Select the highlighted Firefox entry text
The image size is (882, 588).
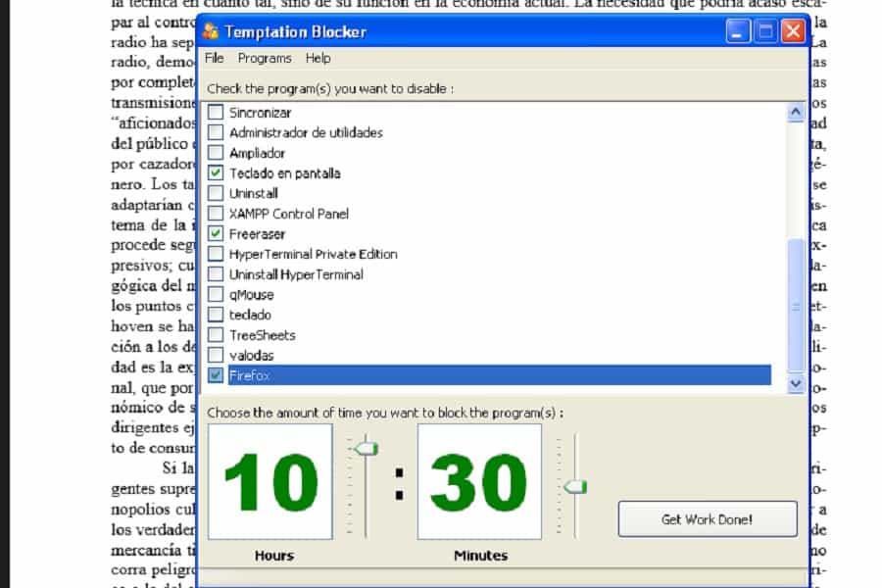coord(250,376)
